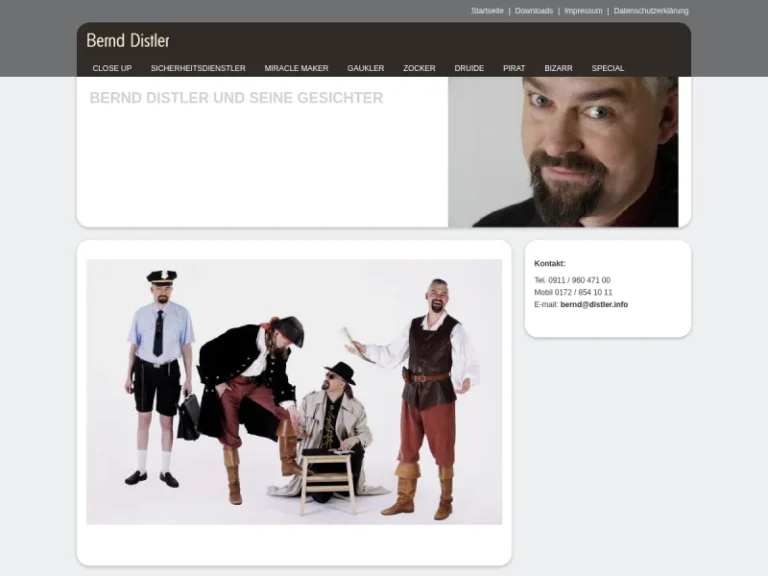Click the heading Bernd Distler und seine Gesichter
Viewport: 768px width, 576px height.
click(x=236, y=98)
